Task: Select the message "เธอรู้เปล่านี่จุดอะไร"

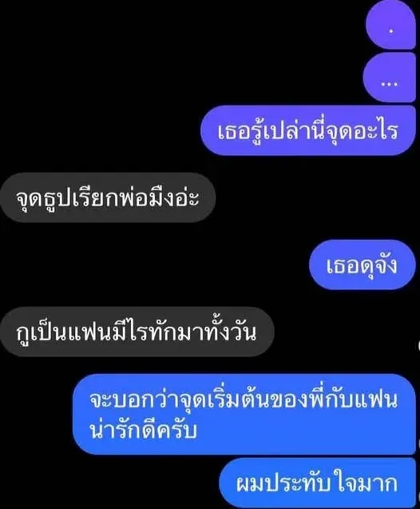Action: point(308,130)
